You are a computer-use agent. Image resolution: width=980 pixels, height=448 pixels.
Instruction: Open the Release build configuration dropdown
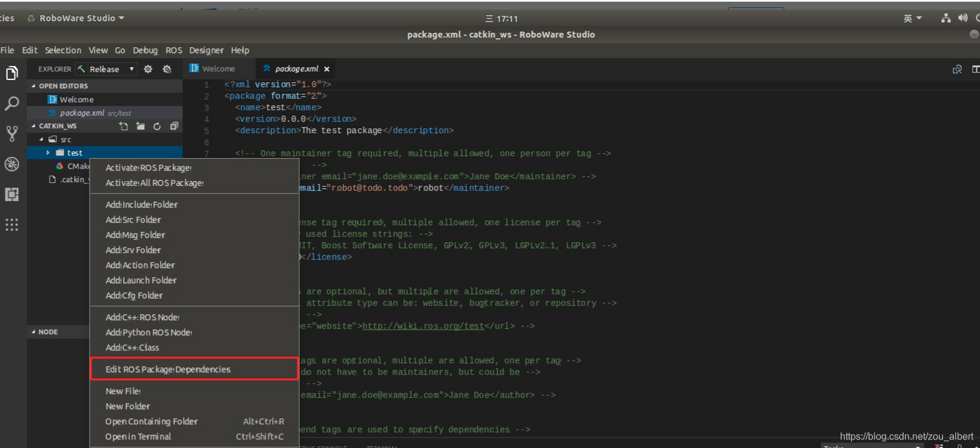(113, 69)
